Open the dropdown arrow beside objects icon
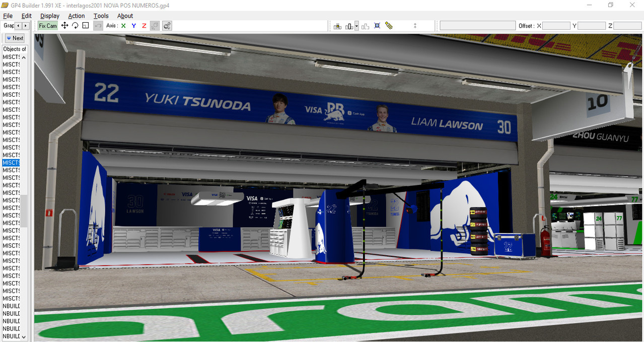This screenshot has width=644, height=342. coord(356,26)
